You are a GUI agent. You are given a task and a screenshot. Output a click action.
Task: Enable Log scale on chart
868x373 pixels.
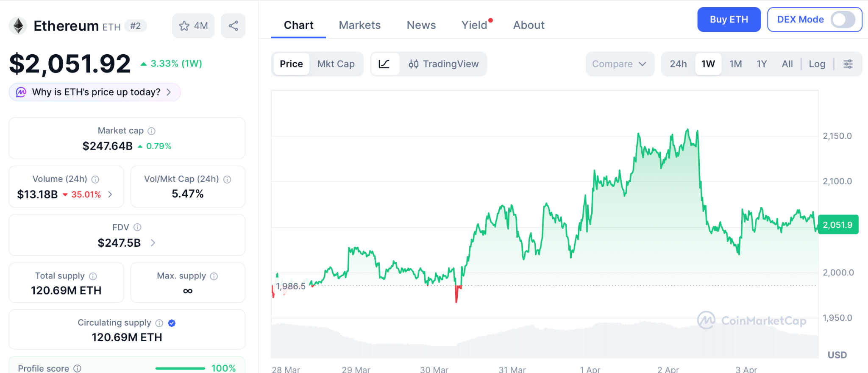[817, 64]
